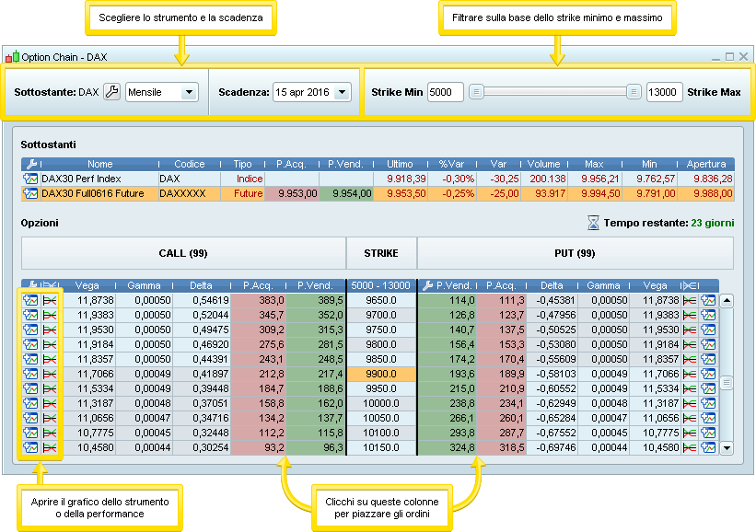This screenshot has height=532, width=756.
Task: Click the options list scrollbar thumb
Action: tap(727, 383)
